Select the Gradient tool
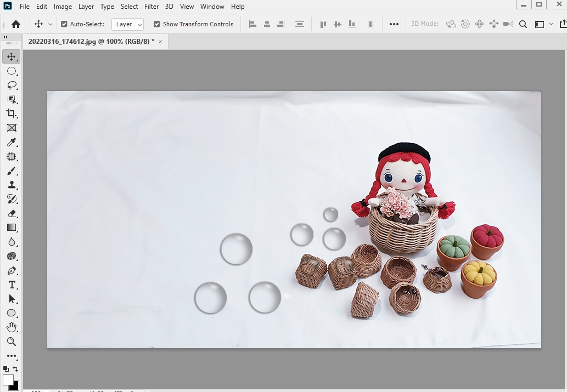The height and width of the screenshot is (392, 567). point(11,228)
